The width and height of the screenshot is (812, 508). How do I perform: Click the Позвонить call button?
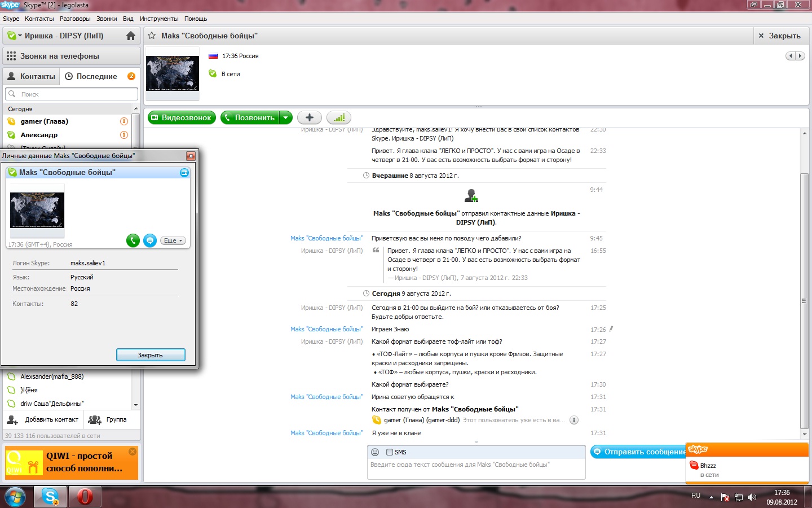250,117
